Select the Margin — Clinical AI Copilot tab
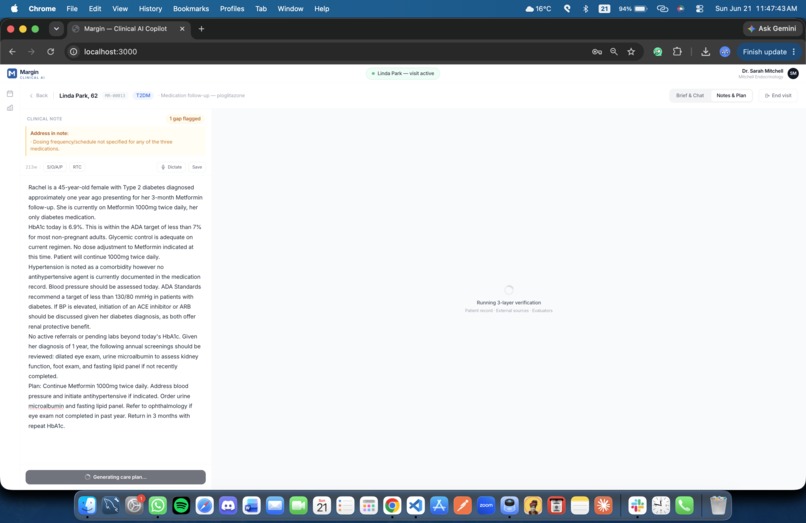 tap(129, 29)
